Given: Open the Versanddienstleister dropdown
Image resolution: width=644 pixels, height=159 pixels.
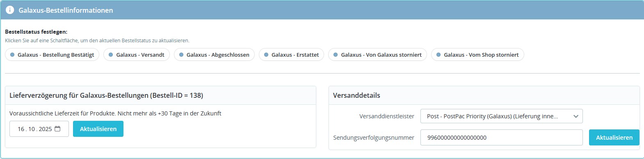Looking at the screenshot, I should [x=501, y=116].
